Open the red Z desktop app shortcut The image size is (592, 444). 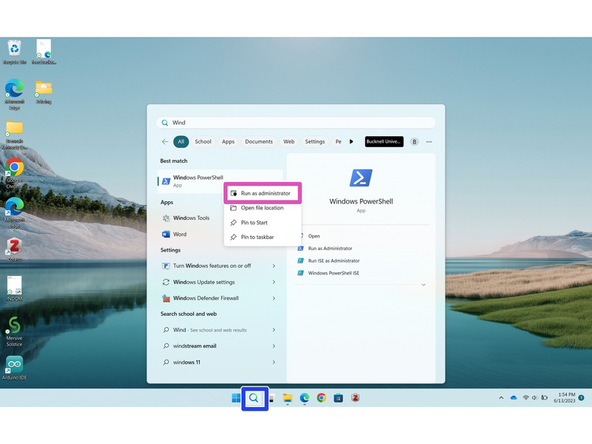14,250
